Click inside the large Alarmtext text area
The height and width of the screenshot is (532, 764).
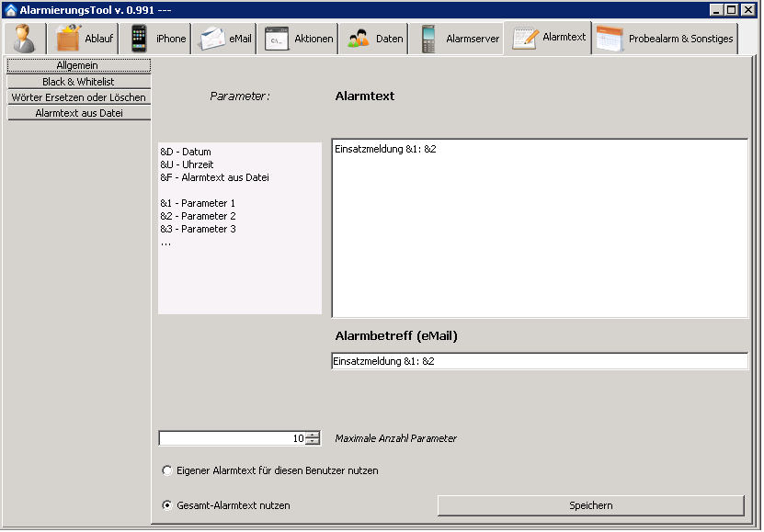point(539,230)
